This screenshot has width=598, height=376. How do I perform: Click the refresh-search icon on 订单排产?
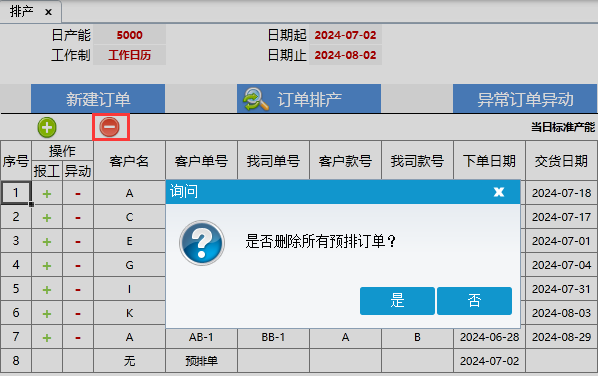tap(256, 99)
